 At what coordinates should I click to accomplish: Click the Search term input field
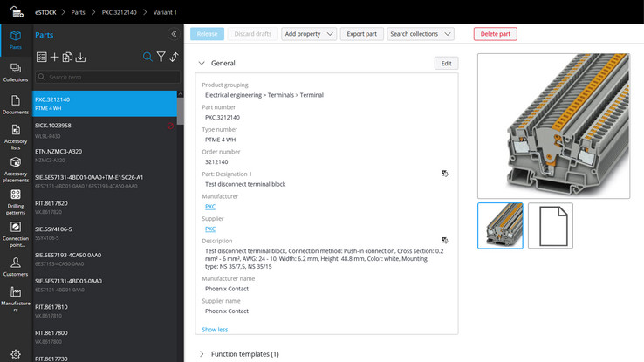109,77
